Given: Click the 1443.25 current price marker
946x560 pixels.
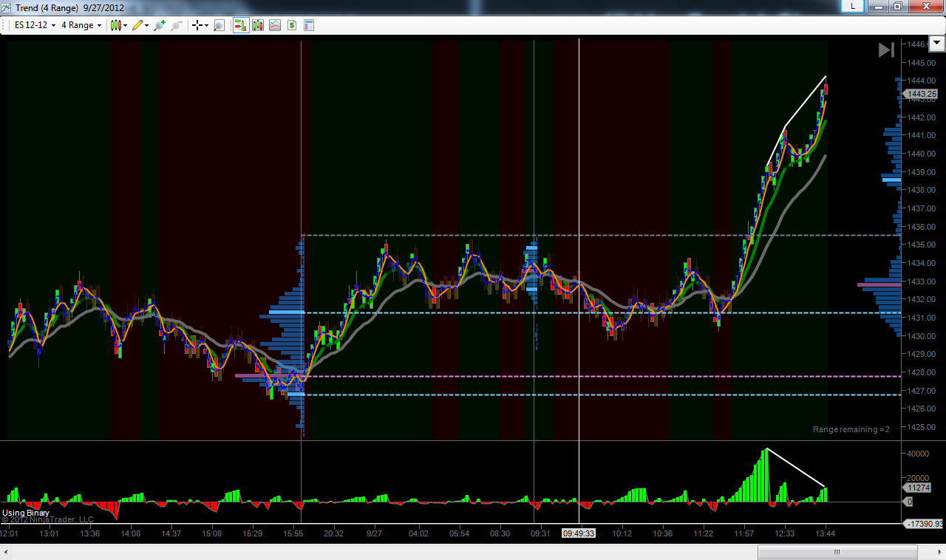Looking at the screenshot, I should pos(921,94).
